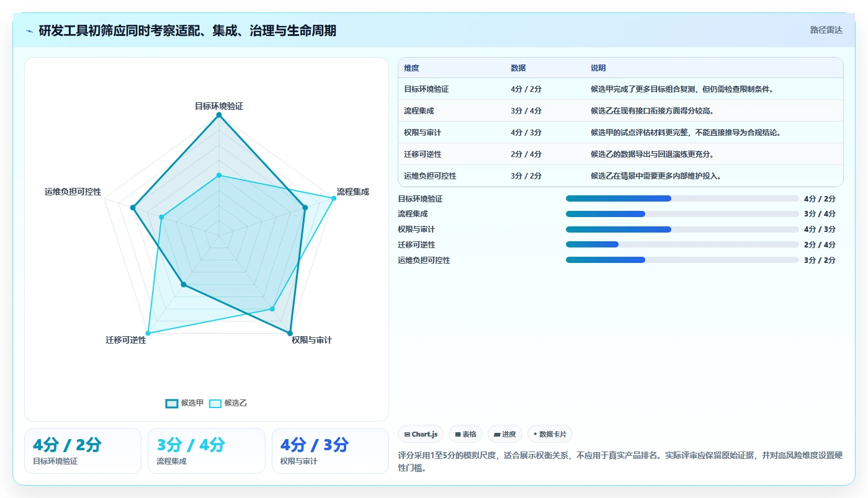Toggle the 候选乙 legend entry
The width and height of the screenshot is (868, 498).
[x=228, y=403]
